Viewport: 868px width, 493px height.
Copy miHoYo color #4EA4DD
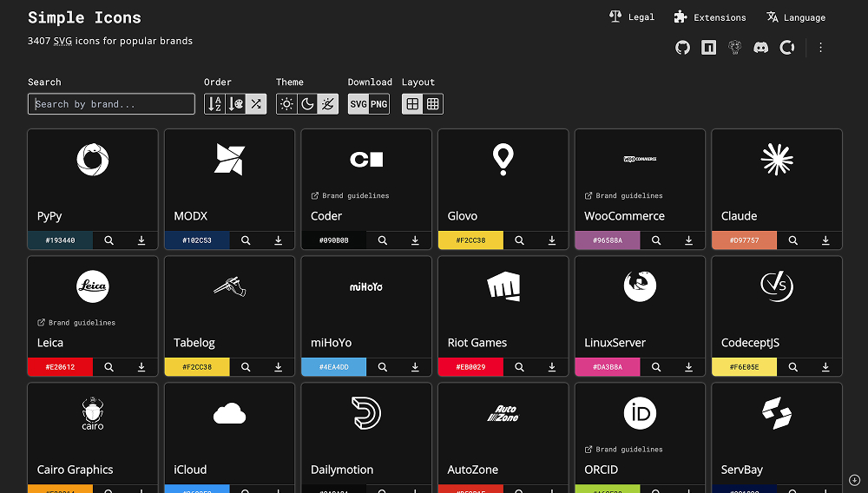[334, 367]
